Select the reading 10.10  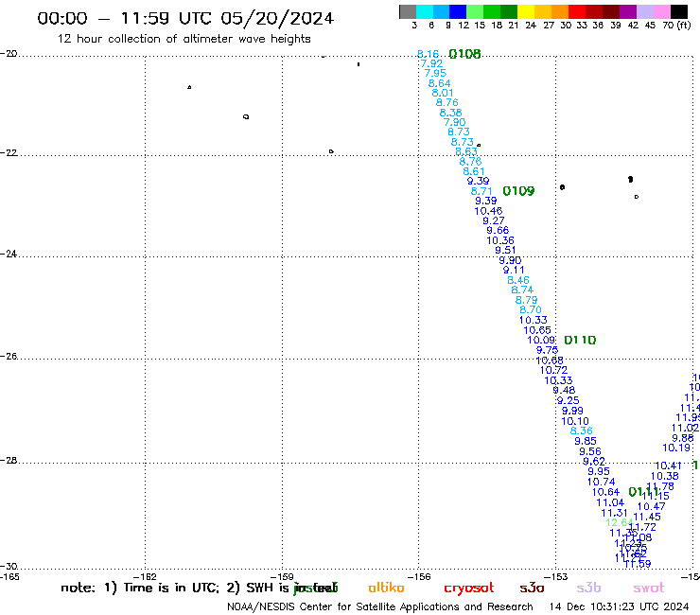pyautogui.click(x=575, y=422)
